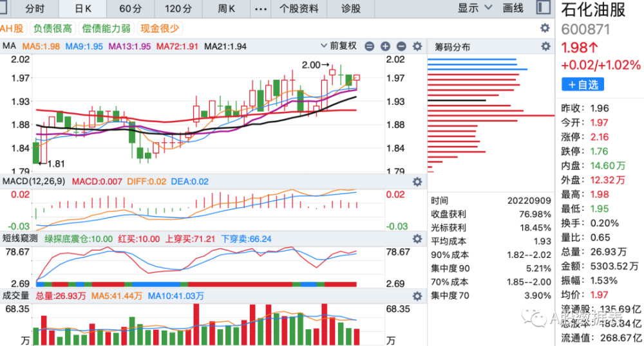Open the 显示 display dropdown

point(475,8)
